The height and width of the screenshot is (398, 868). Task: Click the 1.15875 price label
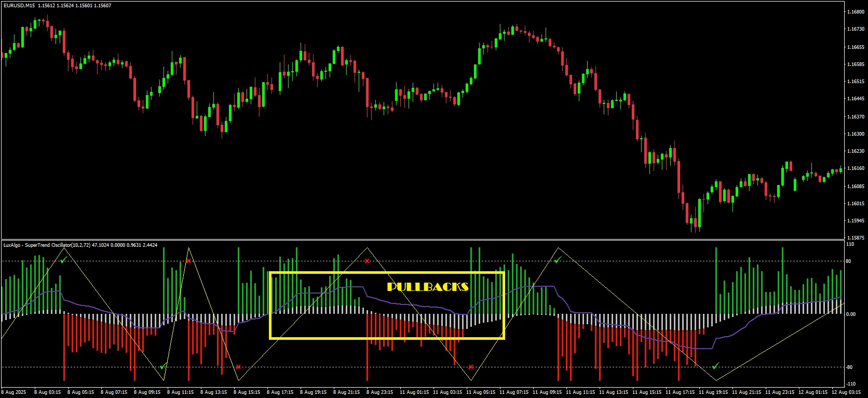pos(856,238)
